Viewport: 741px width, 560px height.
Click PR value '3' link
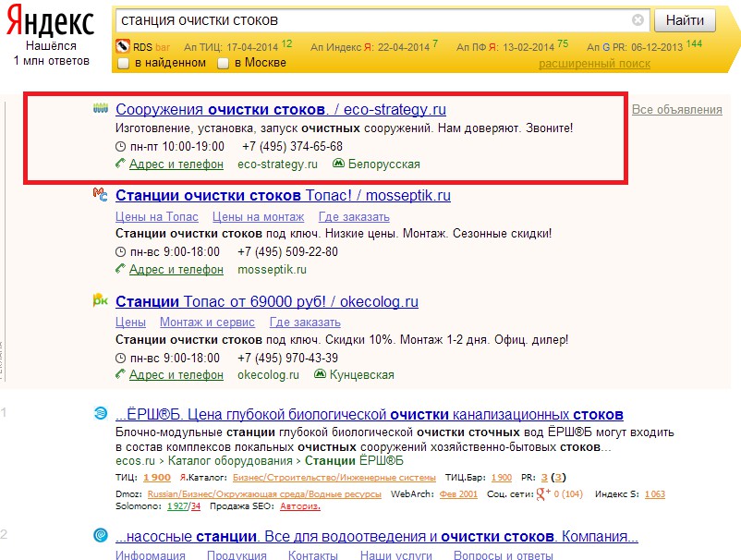tap(544, 478)
